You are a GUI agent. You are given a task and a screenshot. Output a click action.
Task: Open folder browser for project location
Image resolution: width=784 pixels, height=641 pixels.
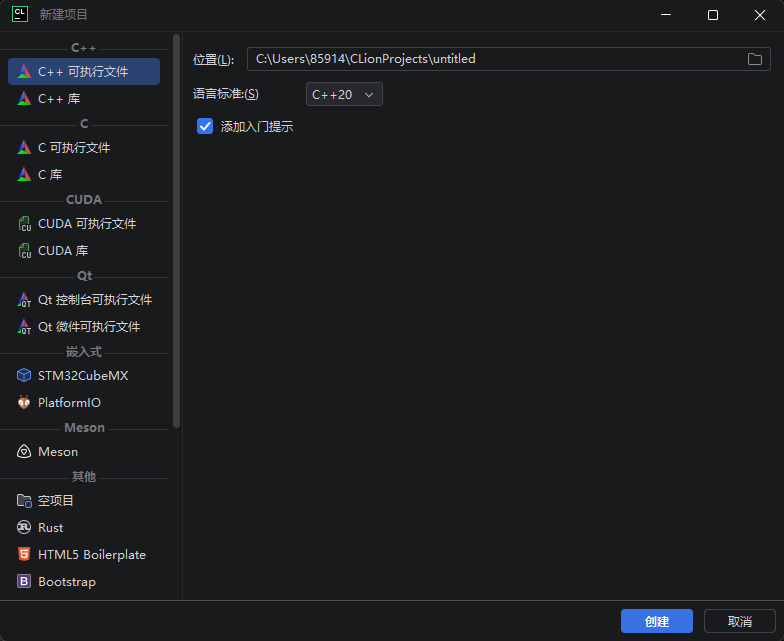pyautogui.click(x=754, y=59)
